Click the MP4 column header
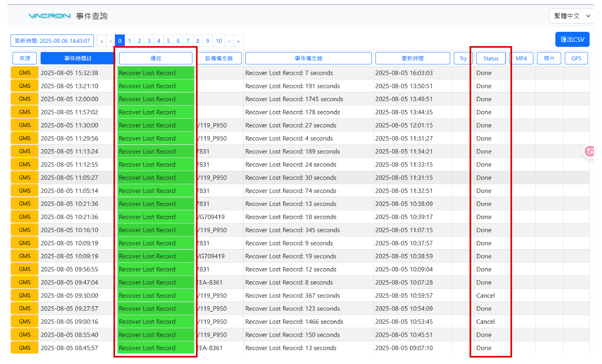The width and height of the screenshot is (602, 364). [x=521, y=58]
